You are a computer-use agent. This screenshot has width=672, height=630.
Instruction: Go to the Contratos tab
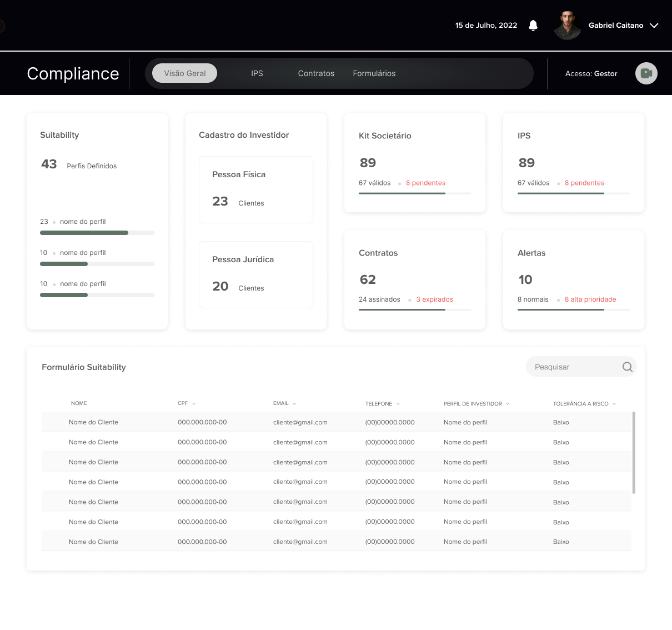pyautogui.click(x=316, y=73)
